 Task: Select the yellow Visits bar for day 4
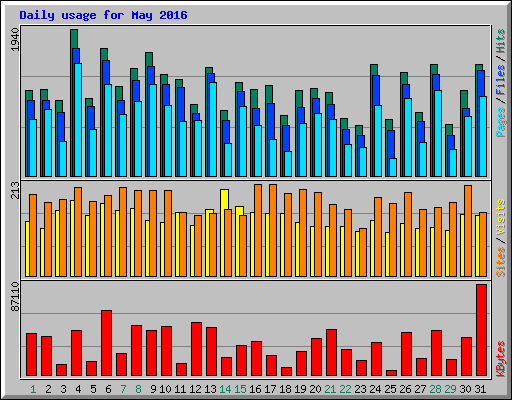(x=72, y=238)
